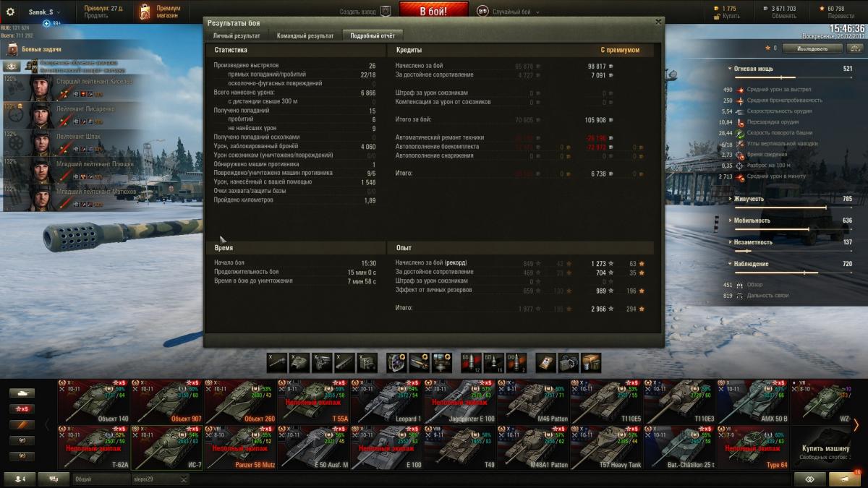Click the referral icon bottom-right
Image resolution: width=868 pixels, height=488 pixels.
[x=809, y=479]
